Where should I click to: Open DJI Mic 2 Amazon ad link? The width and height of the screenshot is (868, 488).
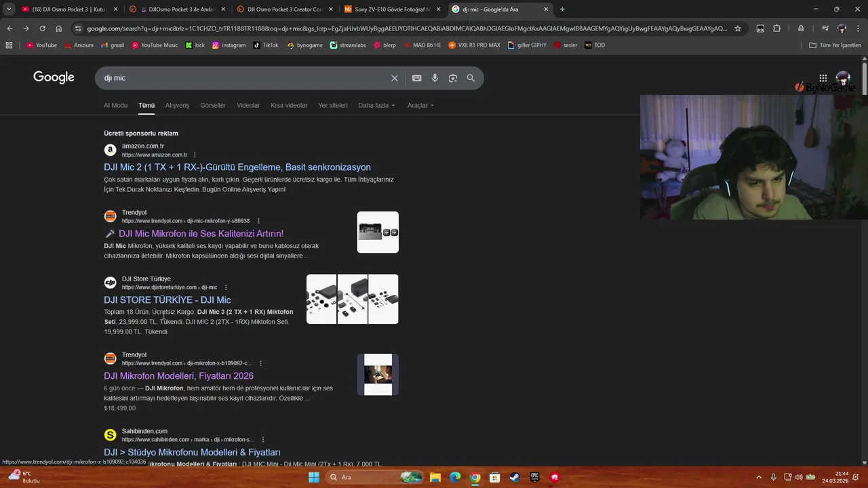pyautogui.click(x=237, y=167)
